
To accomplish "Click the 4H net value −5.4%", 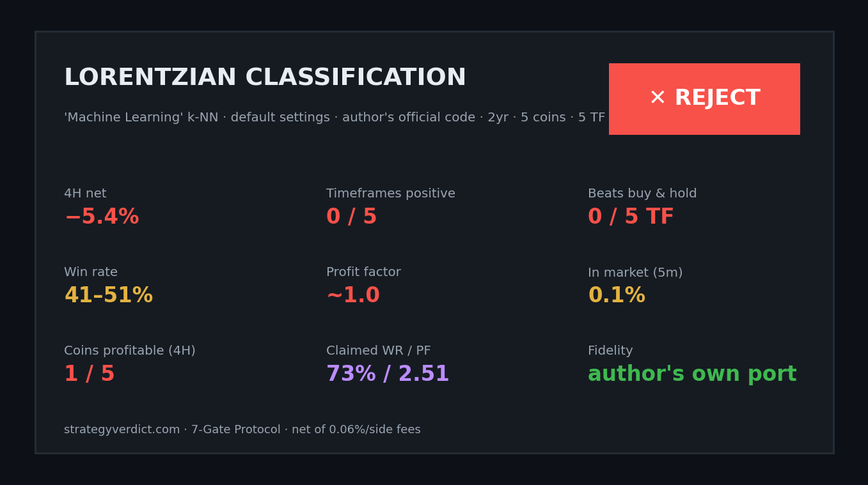I will tap(102, 217).
